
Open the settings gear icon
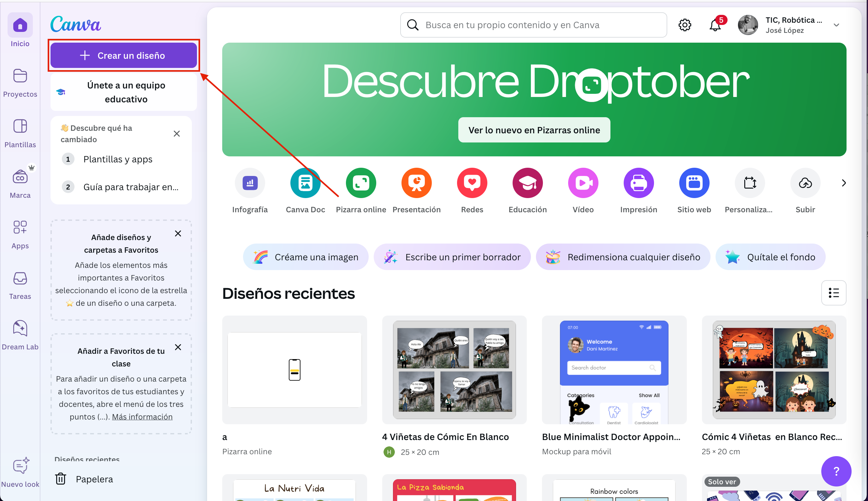tap(684, 25)
